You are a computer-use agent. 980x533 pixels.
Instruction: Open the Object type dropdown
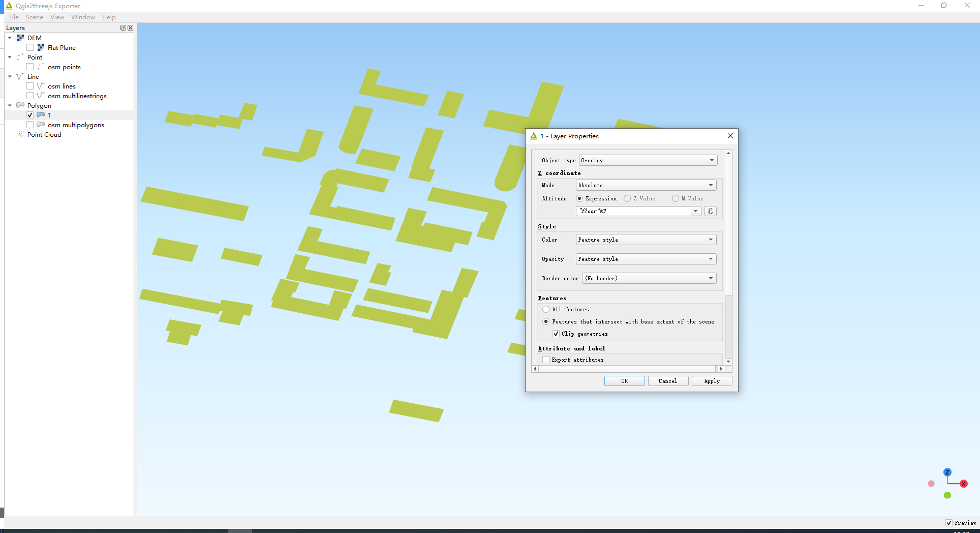pyautogui.click(x=647, y=160)
